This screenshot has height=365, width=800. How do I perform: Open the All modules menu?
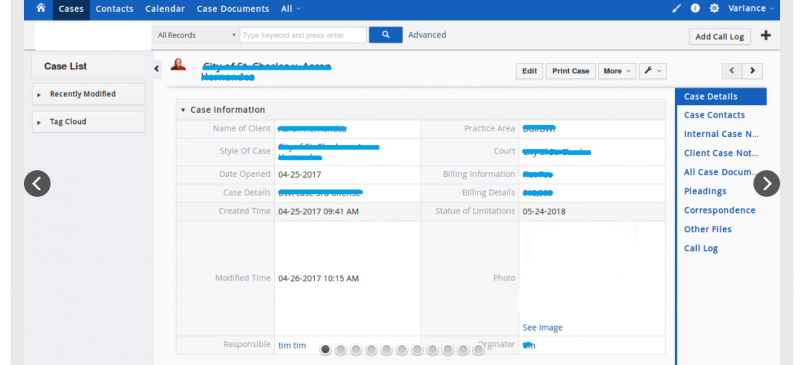290,9
